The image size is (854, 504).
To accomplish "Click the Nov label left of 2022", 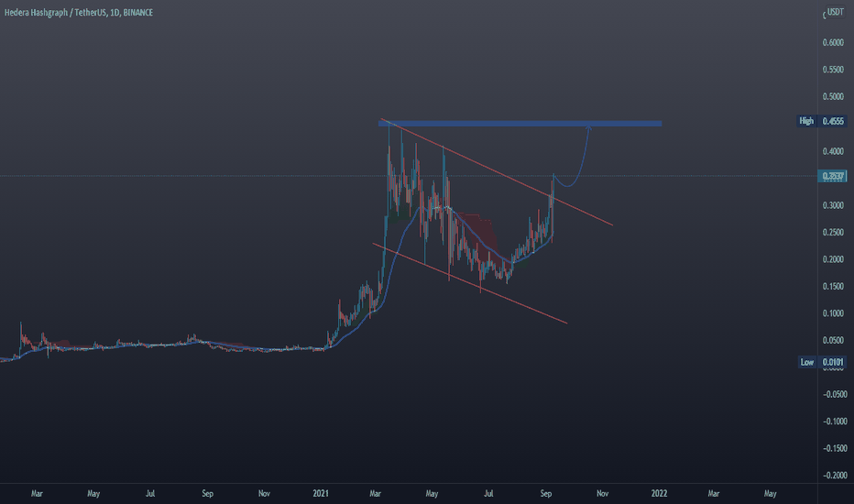I will [x=602, y=493].
